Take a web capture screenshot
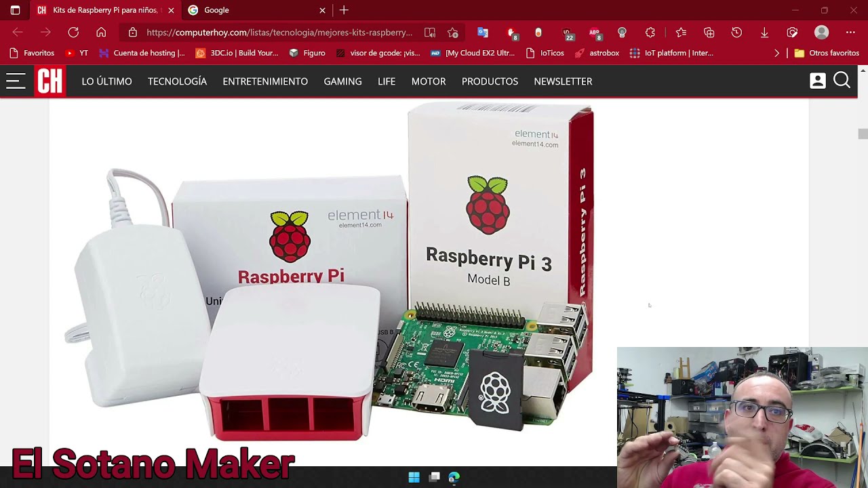The height and width of the screenshot is (488, 868). [792, 33]
